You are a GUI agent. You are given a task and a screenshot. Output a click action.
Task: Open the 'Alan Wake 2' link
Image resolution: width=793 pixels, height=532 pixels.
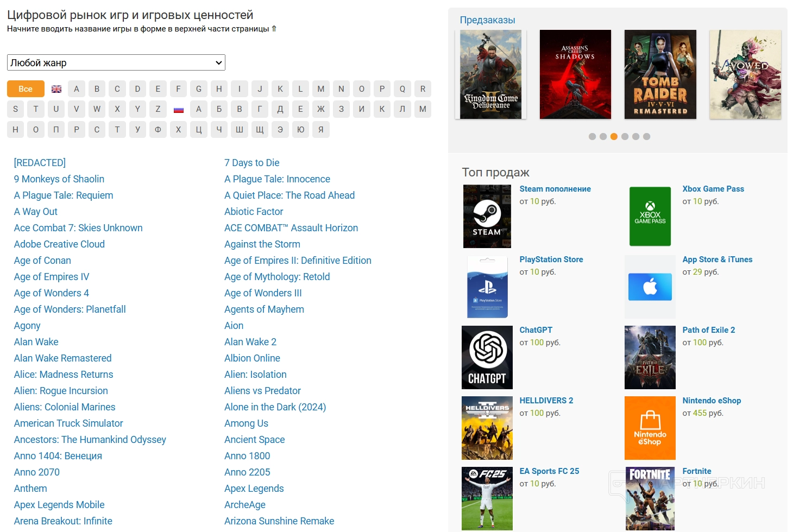click(x=250, y=342)
